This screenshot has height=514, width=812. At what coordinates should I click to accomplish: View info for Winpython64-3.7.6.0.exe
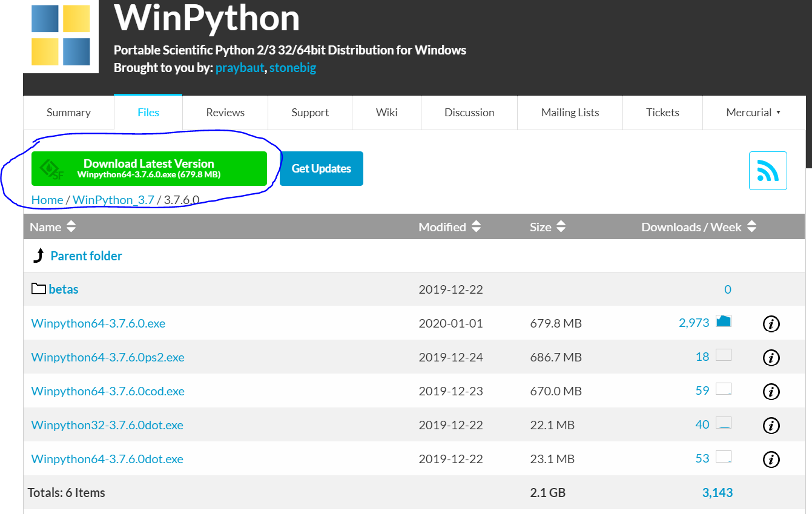[771, 323]
